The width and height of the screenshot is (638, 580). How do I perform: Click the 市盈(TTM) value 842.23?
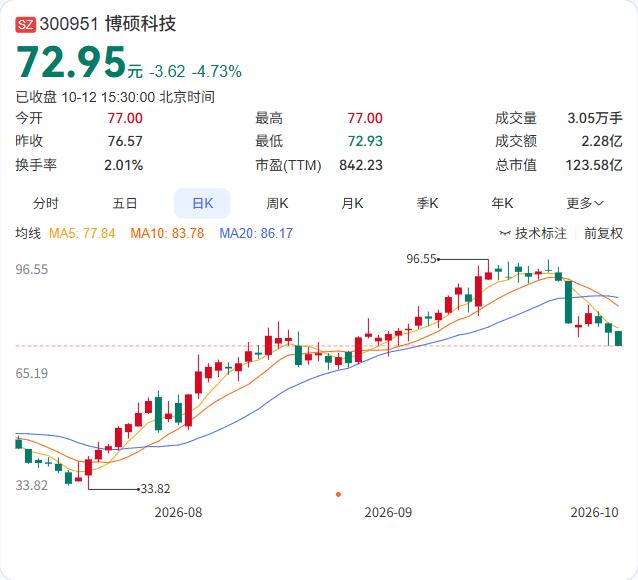(x=361, y=165)
